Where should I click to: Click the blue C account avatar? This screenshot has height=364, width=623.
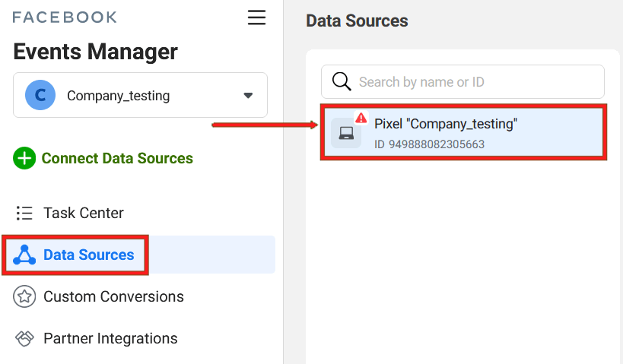tap(40, 95)
